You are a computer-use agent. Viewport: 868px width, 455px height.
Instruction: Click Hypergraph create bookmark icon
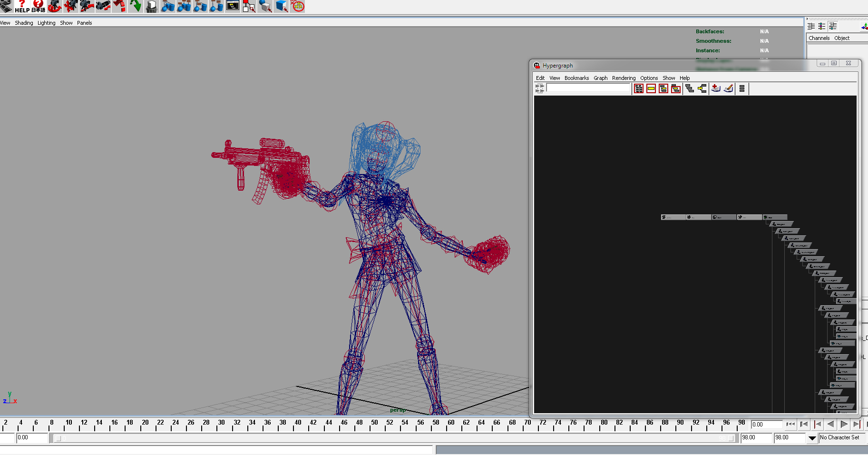coord(716,88)
